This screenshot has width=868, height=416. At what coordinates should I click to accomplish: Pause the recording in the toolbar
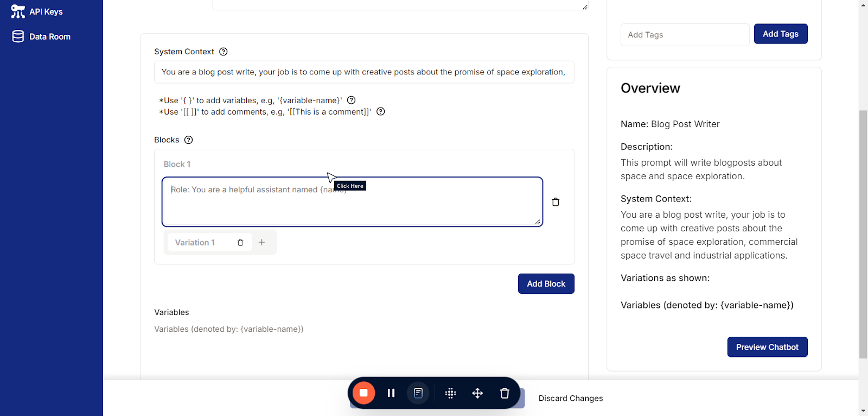[391, 393]
